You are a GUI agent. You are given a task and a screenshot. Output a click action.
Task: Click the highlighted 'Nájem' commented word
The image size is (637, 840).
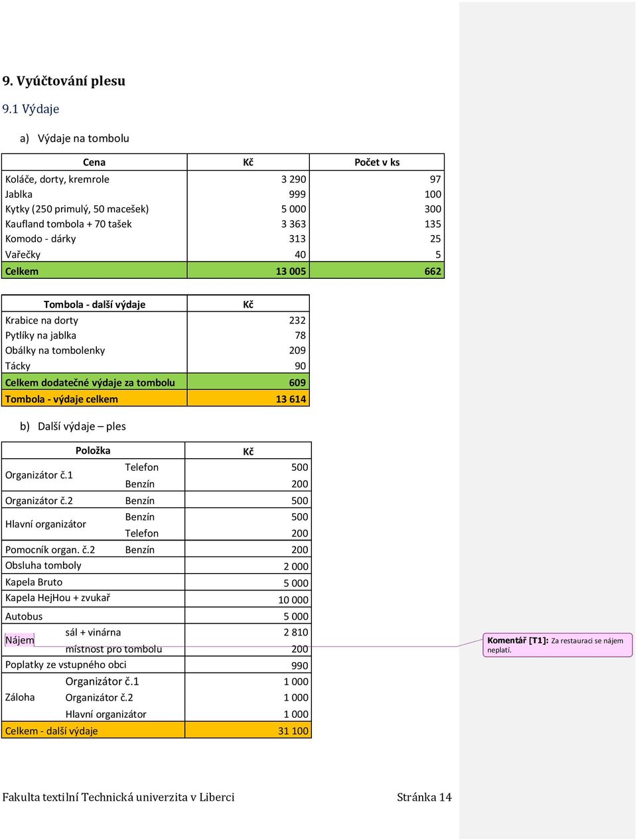[x=19, y=640]
